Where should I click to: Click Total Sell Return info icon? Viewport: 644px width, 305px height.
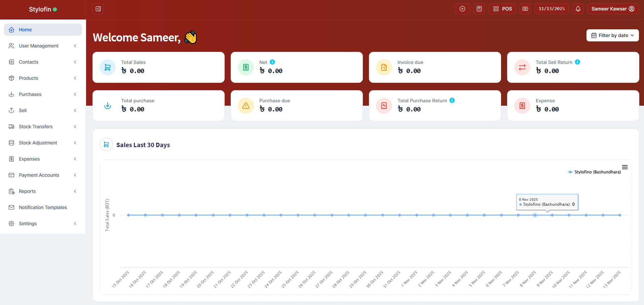point(577,62)
